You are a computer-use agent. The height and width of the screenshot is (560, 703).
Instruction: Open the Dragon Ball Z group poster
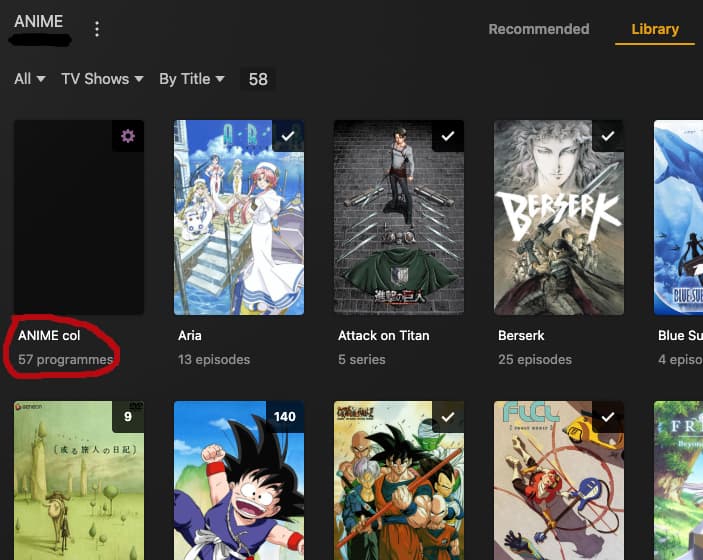(399, 481)
